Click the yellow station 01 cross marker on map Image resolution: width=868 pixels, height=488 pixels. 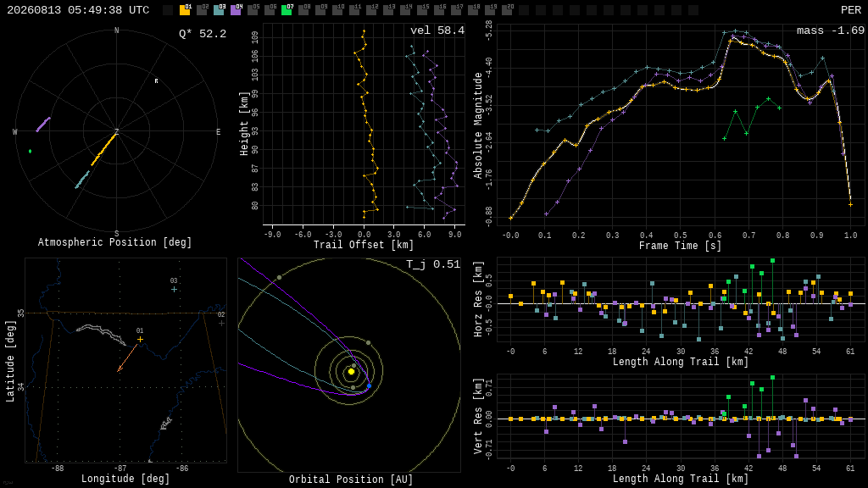point(140,339)
